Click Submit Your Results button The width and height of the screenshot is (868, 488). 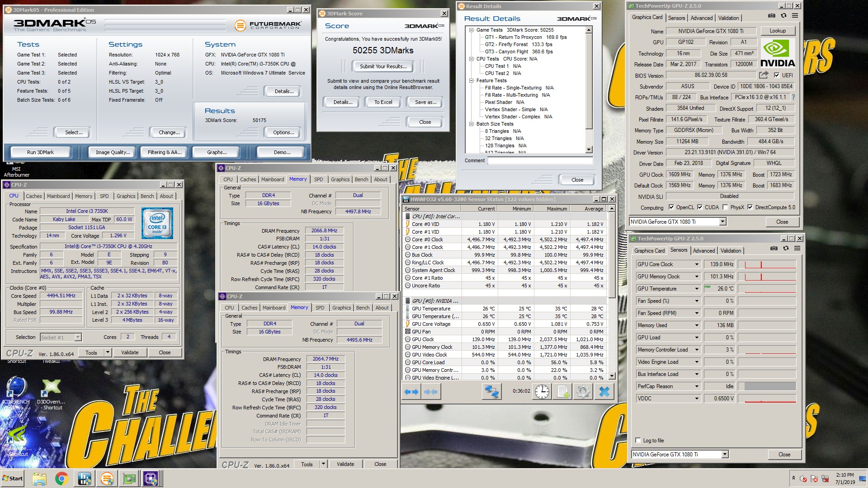point(383,66)
